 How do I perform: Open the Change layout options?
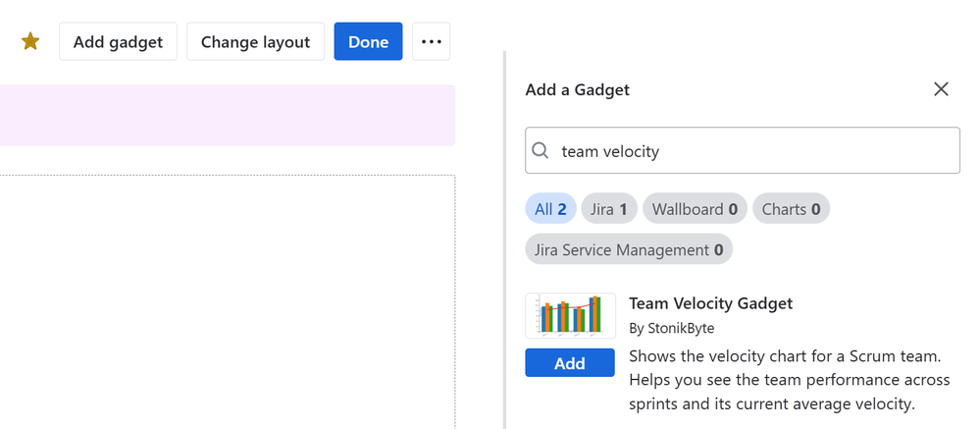(255, 42)
